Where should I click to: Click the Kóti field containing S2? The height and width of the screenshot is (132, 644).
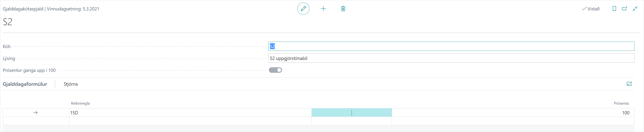(x=451, y=46)
